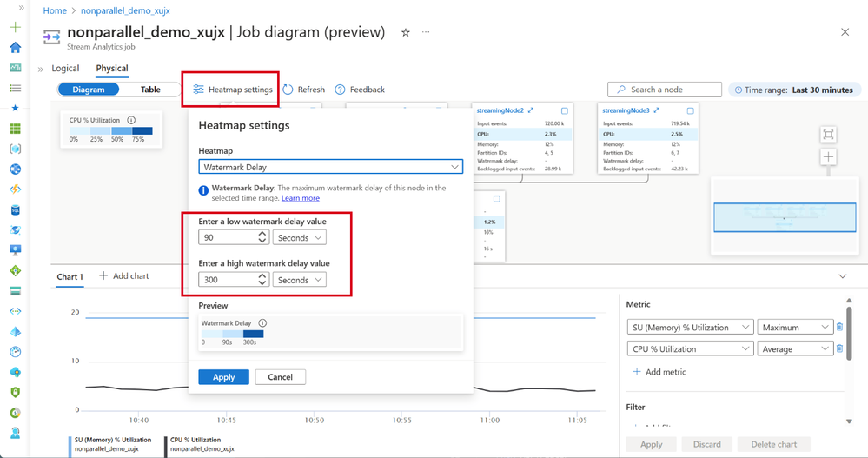Click Add chart button
The image size is (868, 458).
click(124, 275)
